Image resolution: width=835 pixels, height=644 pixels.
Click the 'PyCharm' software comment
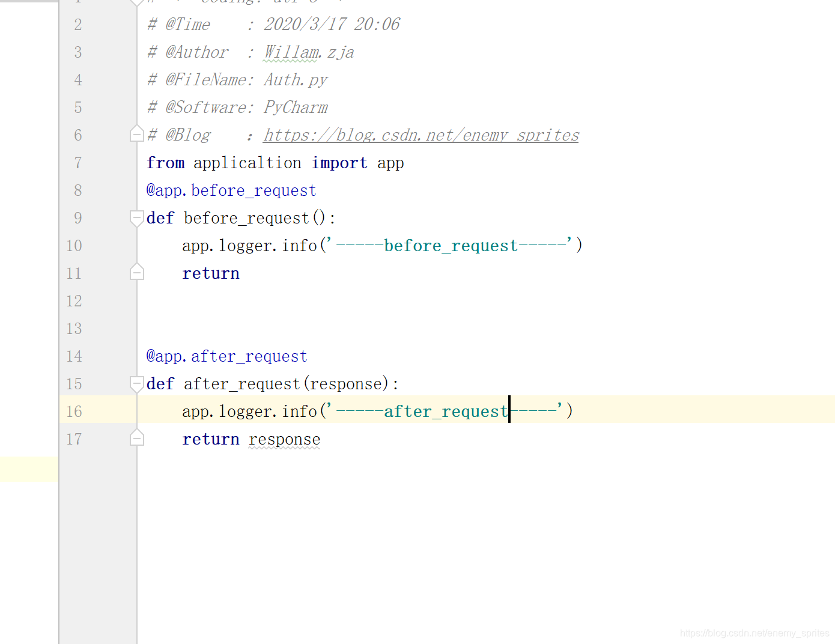296,108
